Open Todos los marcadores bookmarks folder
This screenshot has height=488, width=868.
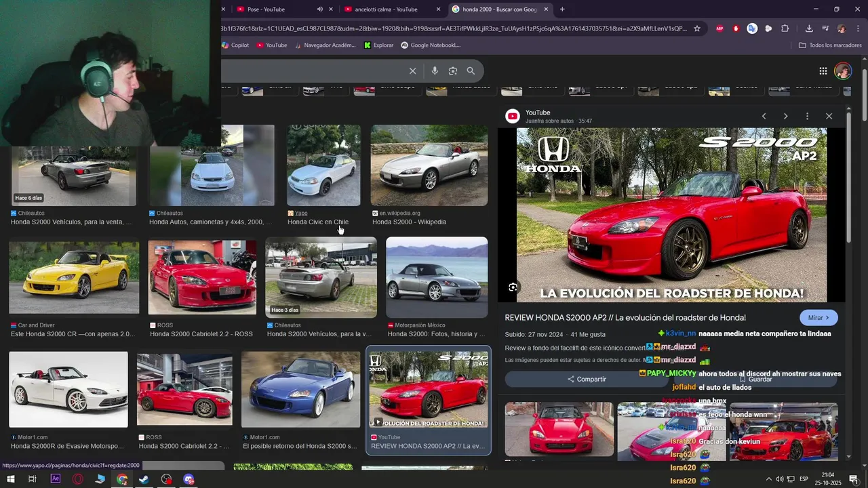click(x=830, y=45)
